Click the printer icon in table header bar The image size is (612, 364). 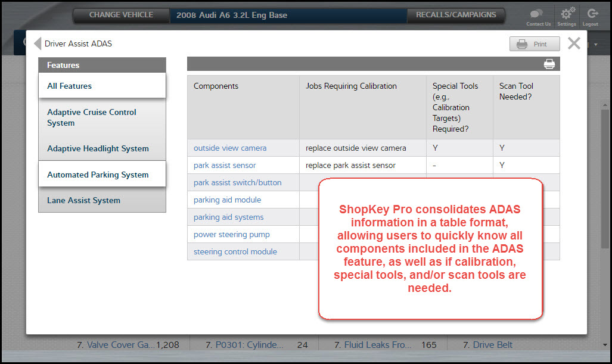(x=549, y=64)
